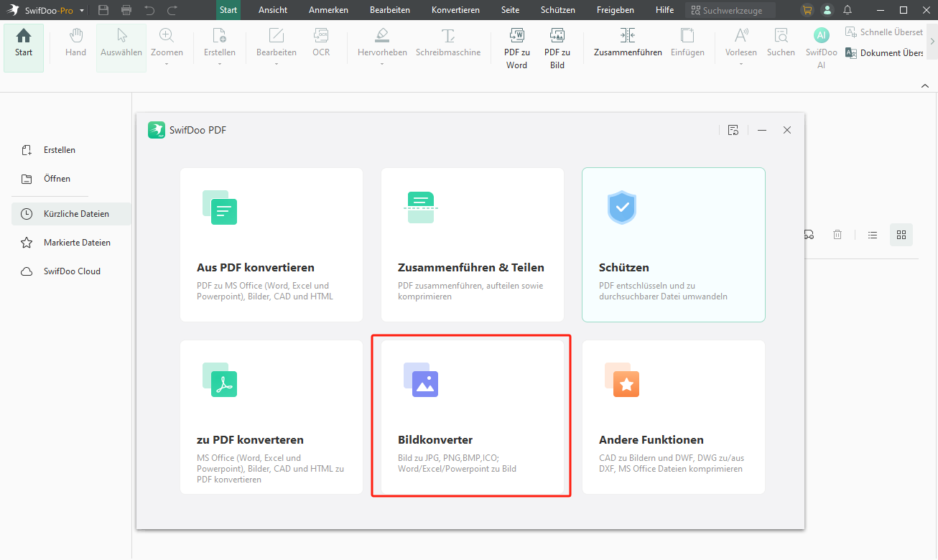The height and width of the screenshot is (560, 938).
Task: Select the Hand tool
Action: [75, 43]
